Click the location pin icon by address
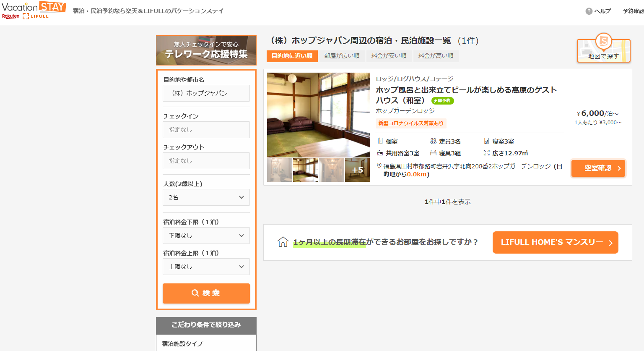Screen dimensions: 644x351 pyautogui.click(x=379, y=166)
